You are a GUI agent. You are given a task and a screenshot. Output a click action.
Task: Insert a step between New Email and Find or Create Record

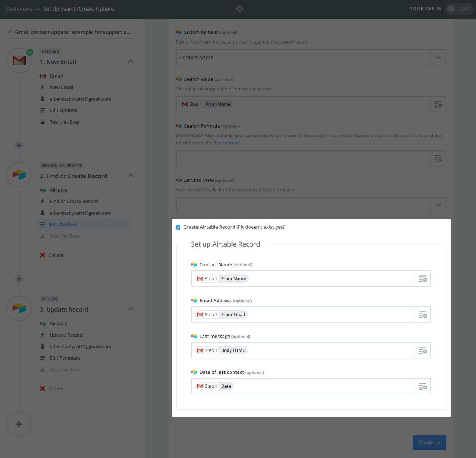[x=19, y=145]
